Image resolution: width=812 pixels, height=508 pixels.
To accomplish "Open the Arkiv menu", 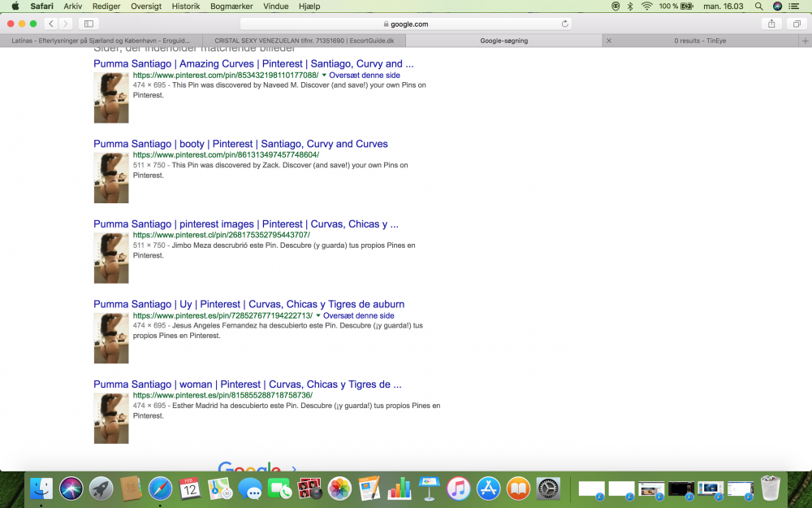I will point(72,7).
